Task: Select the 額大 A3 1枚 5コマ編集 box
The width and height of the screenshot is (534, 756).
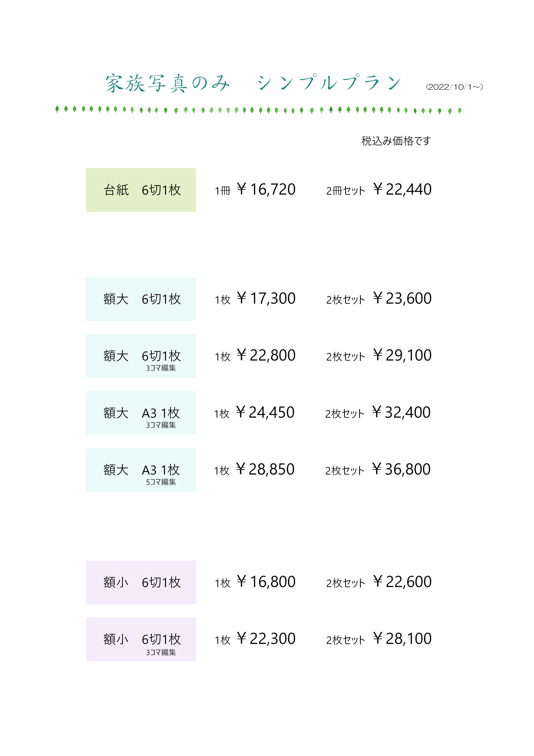Action: [x=141, y=470]
